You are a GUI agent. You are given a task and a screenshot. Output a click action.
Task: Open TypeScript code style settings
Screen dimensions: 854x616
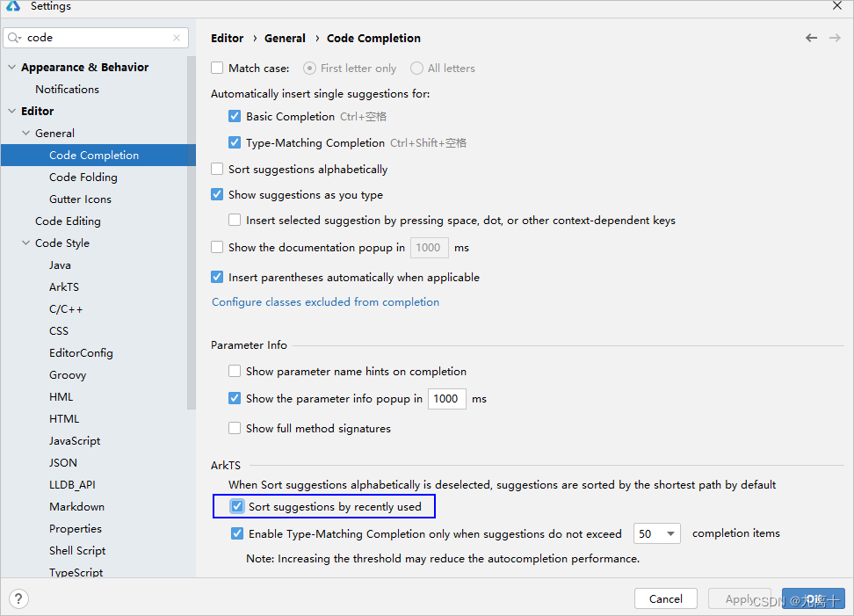(76, 572)
